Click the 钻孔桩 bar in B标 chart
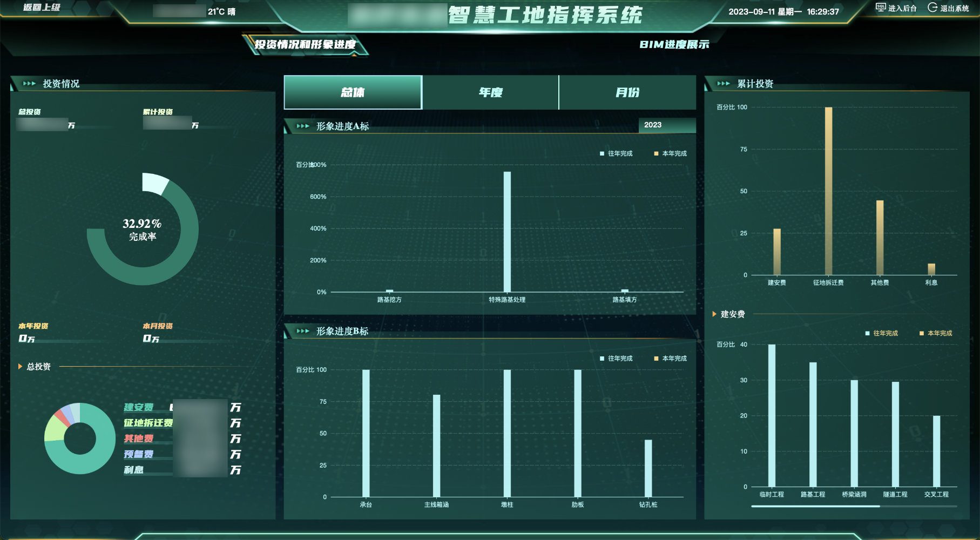This screenshot has width=980, height=540. [x=648, y=468]
